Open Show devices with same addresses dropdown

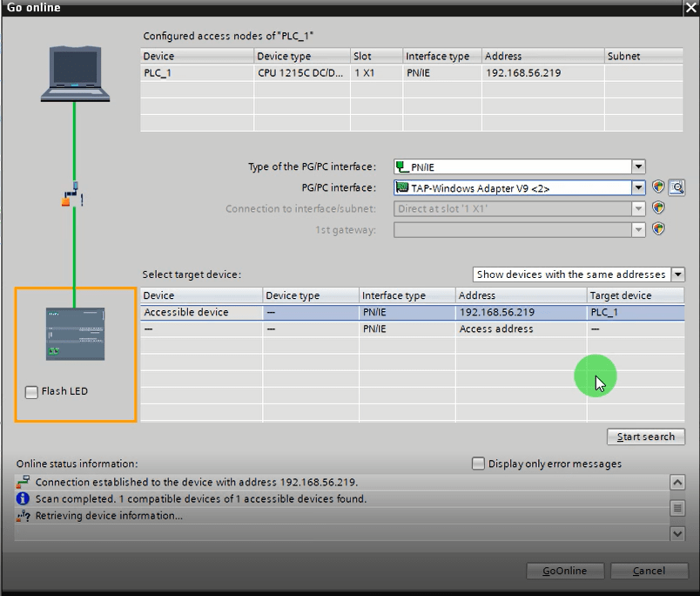[x=677, y=274]
